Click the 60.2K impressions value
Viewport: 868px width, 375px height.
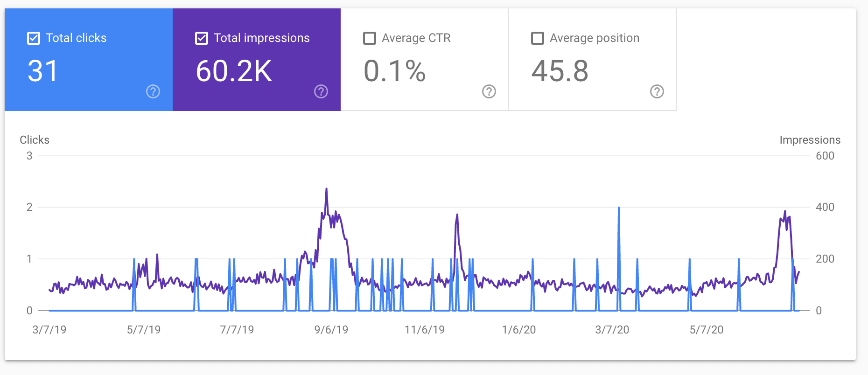point(234,71)
